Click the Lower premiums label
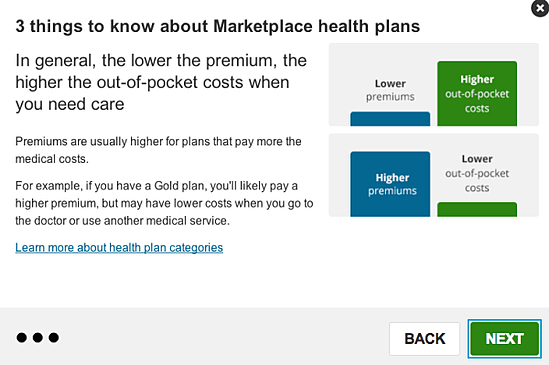The image size is (549, 365). click(390, 90)
